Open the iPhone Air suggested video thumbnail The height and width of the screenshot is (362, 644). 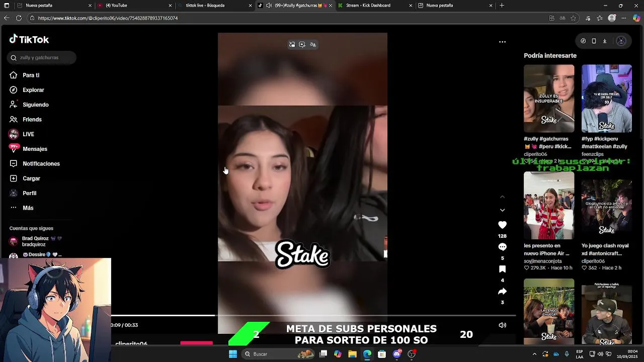point(549,206)
